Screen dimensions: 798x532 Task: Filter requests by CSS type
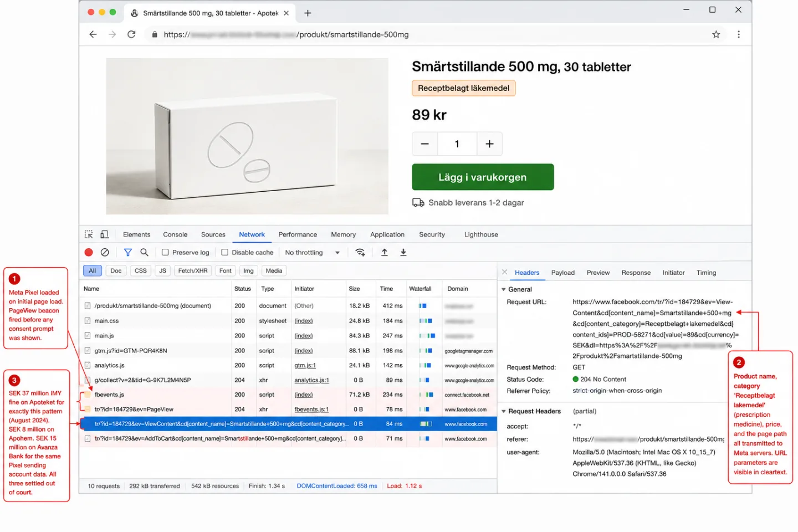pos(141,271)
